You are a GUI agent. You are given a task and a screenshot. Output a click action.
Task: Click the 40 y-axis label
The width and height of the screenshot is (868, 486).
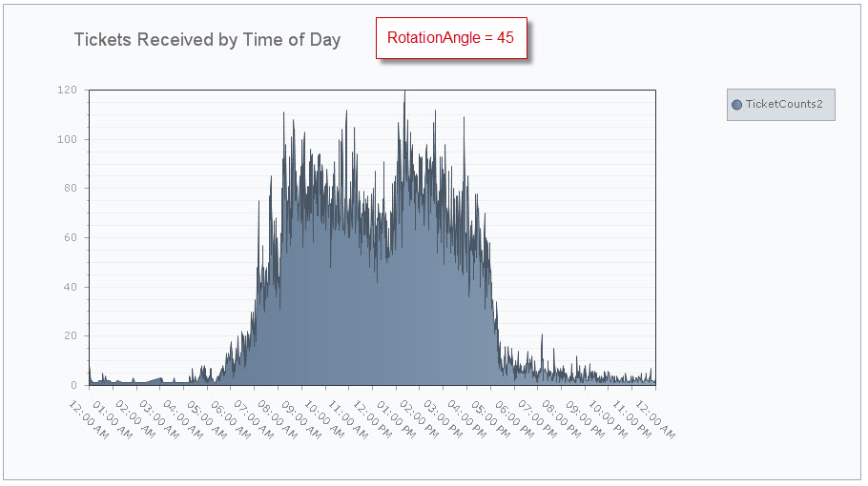click(x=71, y=287)
